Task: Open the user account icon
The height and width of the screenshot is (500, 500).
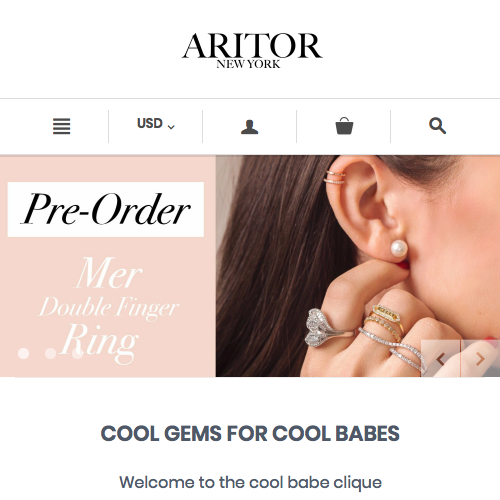Action: [249, 127]
